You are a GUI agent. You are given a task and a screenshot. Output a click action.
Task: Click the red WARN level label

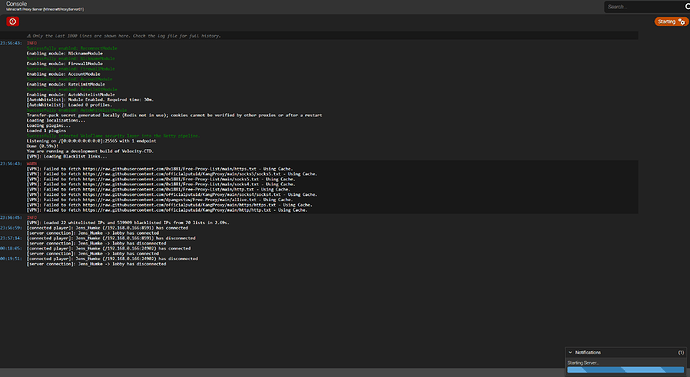(x=32, y=164)
